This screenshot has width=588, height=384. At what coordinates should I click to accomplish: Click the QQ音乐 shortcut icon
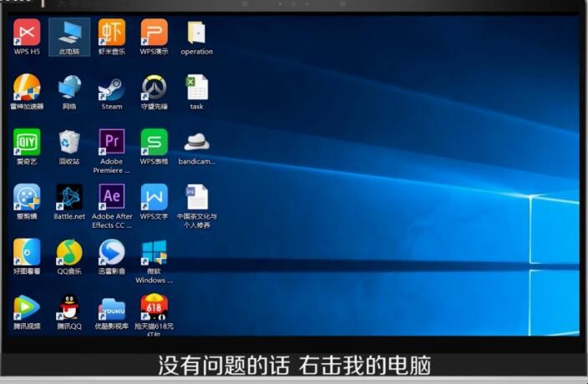(69, 253)
